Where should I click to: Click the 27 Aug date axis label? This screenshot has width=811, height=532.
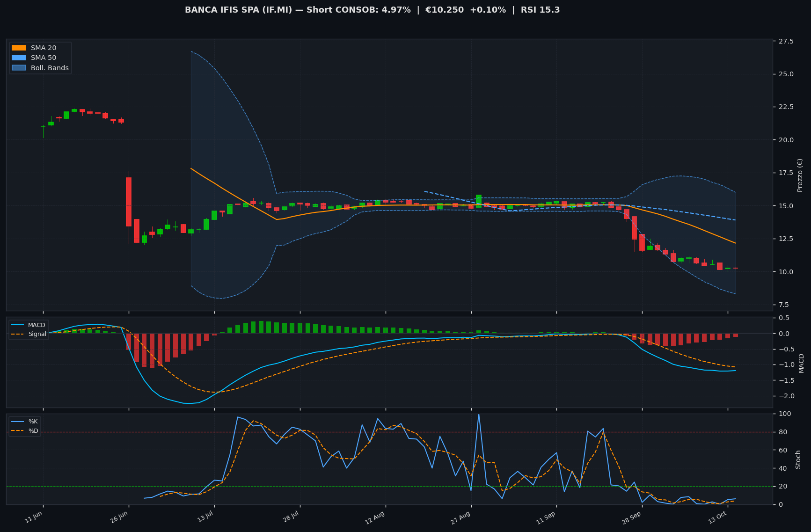tap(461, 517)
